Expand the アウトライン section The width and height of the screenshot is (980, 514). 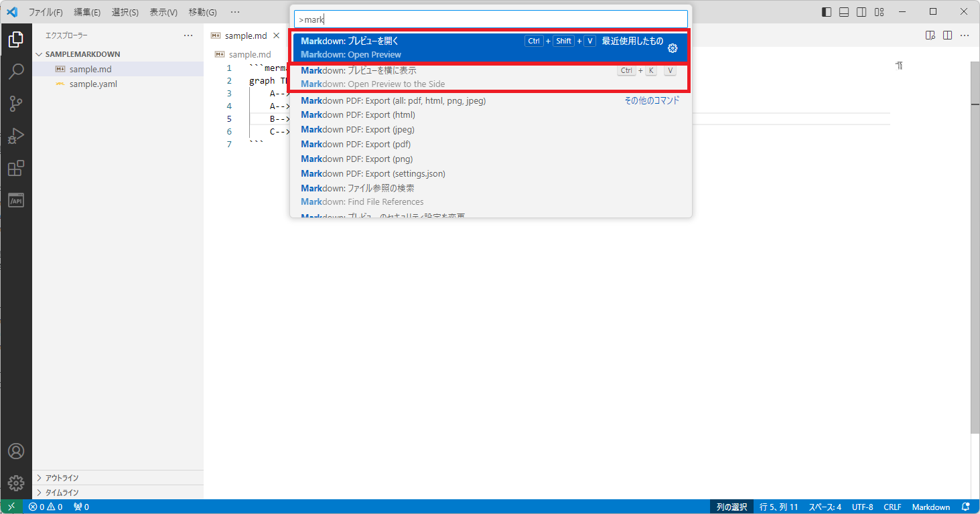[62, 478]
